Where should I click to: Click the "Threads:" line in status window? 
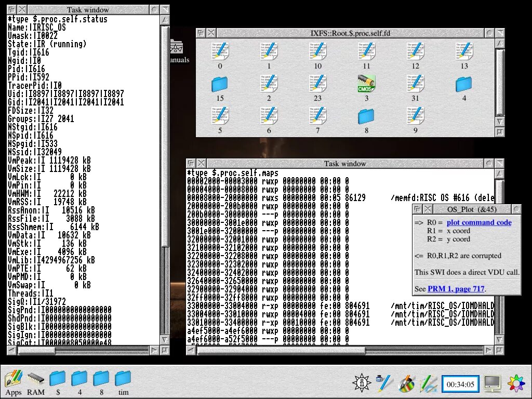click(30, 294)
